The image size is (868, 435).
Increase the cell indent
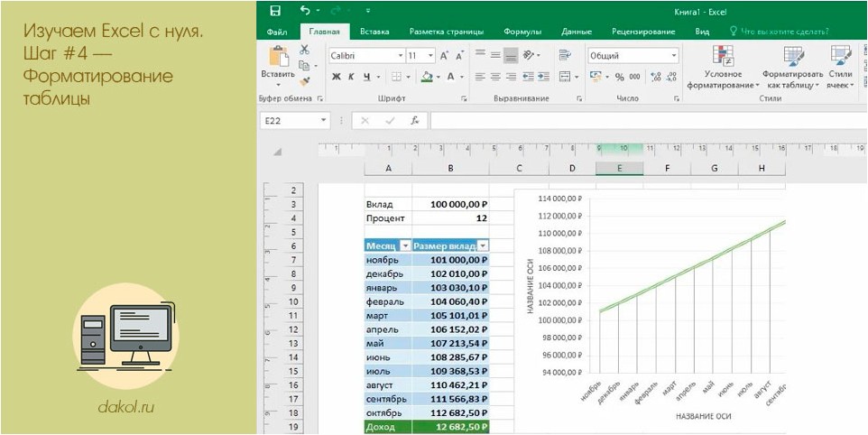[x=543, y=77]
